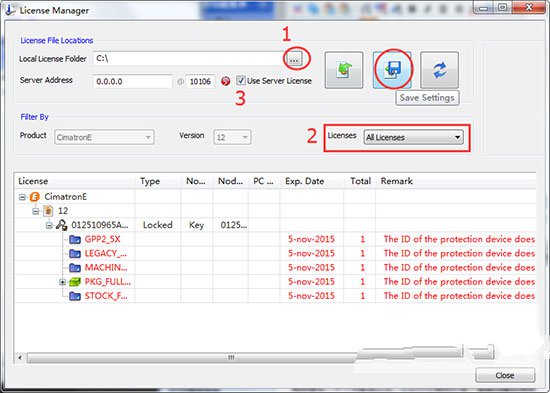This screenshot has width=550, height=393.
Task: Click the Locked type cell
Action: point(157,225)
